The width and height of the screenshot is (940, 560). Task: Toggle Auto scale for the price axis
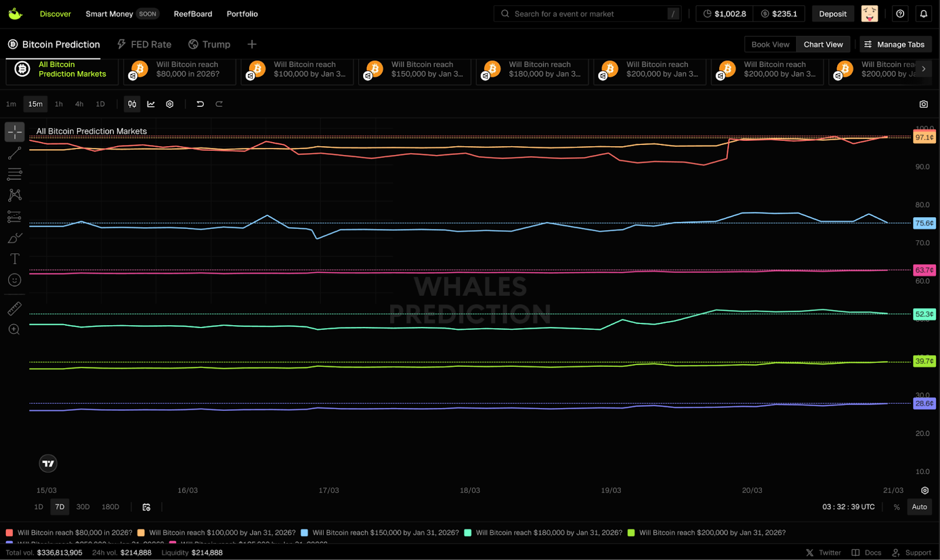[919, 507]
